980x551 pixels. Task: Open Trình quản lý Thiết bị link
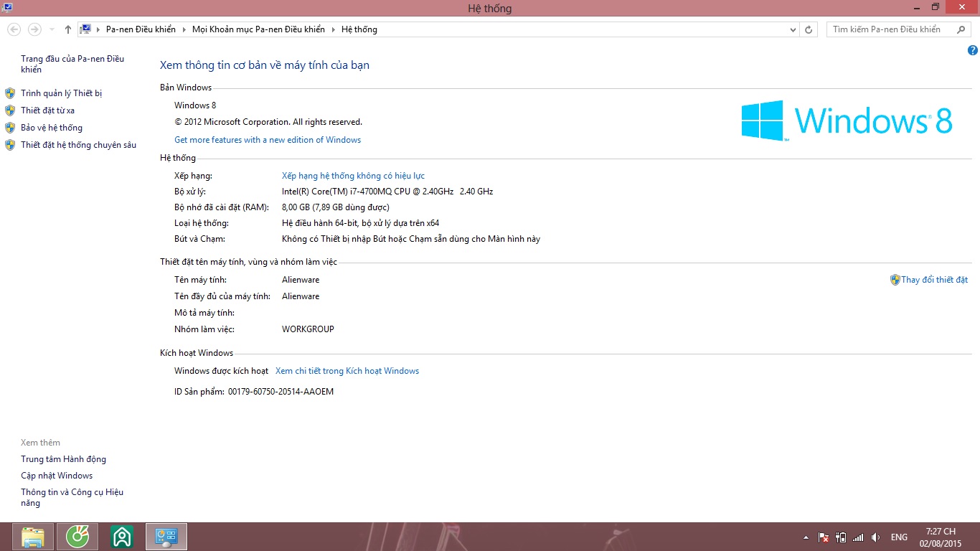click(62, 93)
